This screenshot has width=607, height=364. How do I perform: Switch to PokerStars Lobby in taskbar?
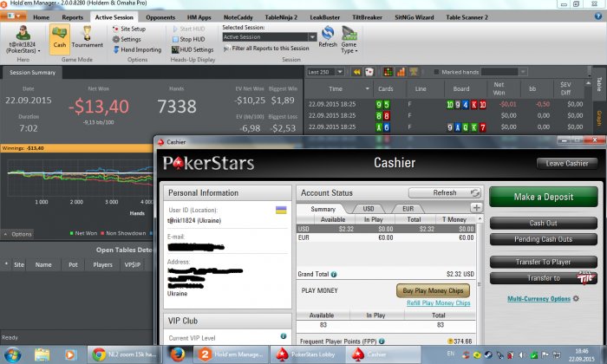(x=308, y=354)
